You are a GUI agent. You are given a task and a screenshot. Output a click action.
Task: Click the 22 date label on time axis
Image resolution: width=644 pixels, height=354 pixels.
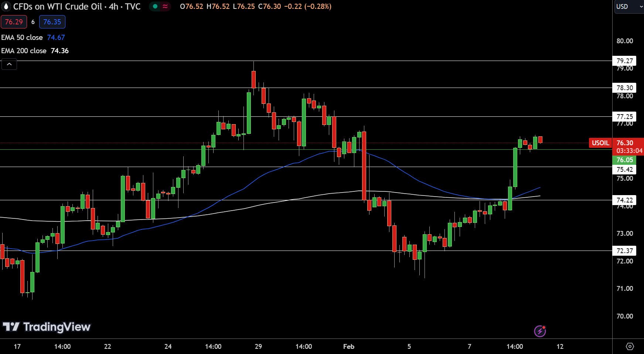[x=108, y=346]
